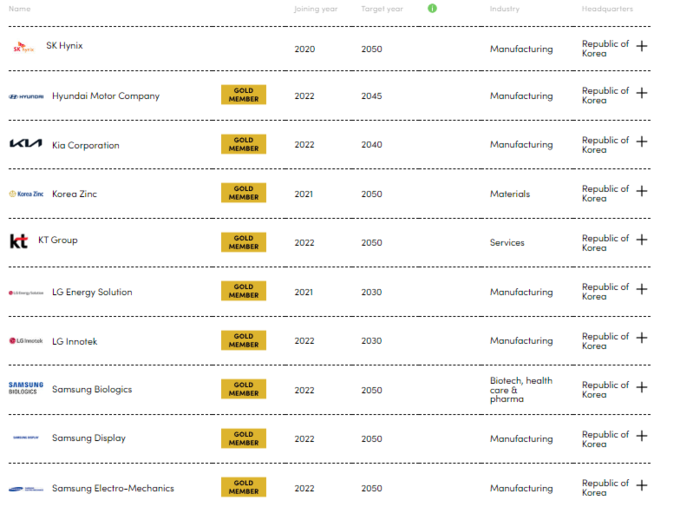Click the Samsung Electro-Mechanics logo
The image size is (680, 507).
click(26, 489)
